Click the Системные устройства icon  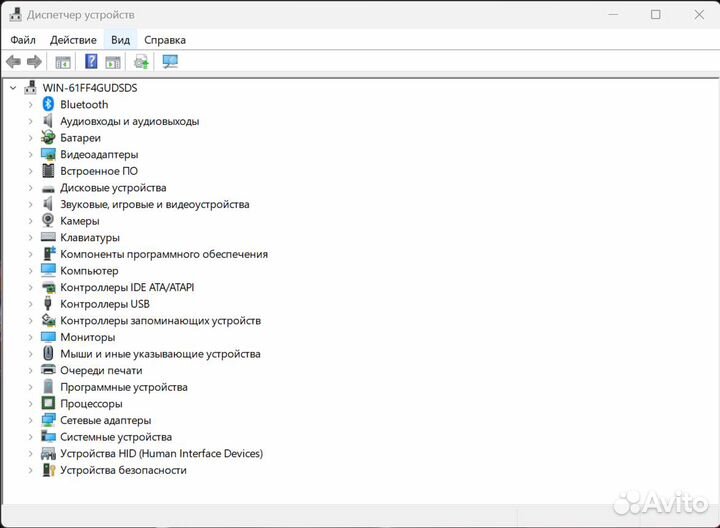click(x=48, y=436)
